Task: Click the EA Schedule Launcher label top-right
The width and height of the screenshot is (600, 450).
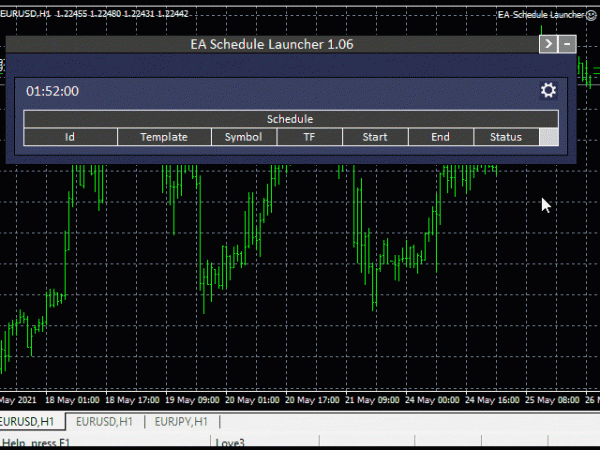Action: [x=540, y=15]
